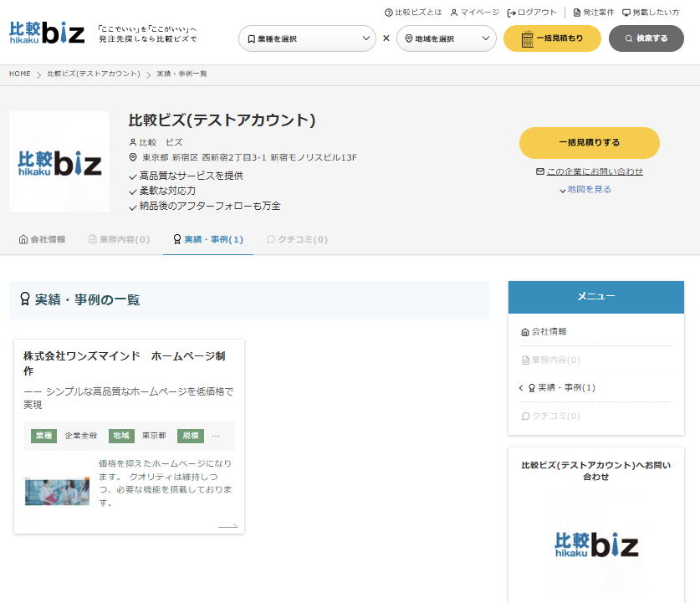Open 発注案件 in the top navigation
Image resolution: width=700 pixels, height=603 pixels.
(x=594, y=13)
